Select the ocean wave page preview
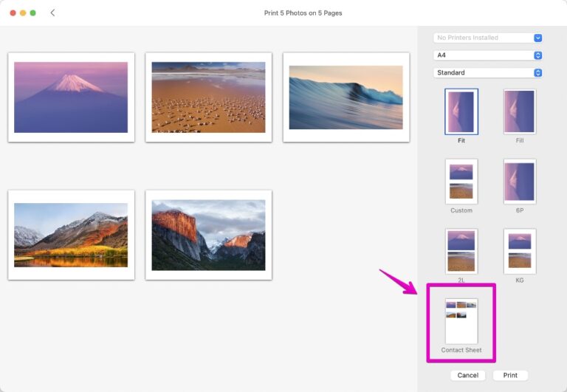This screenshot has height=392, width=567. 346,97
